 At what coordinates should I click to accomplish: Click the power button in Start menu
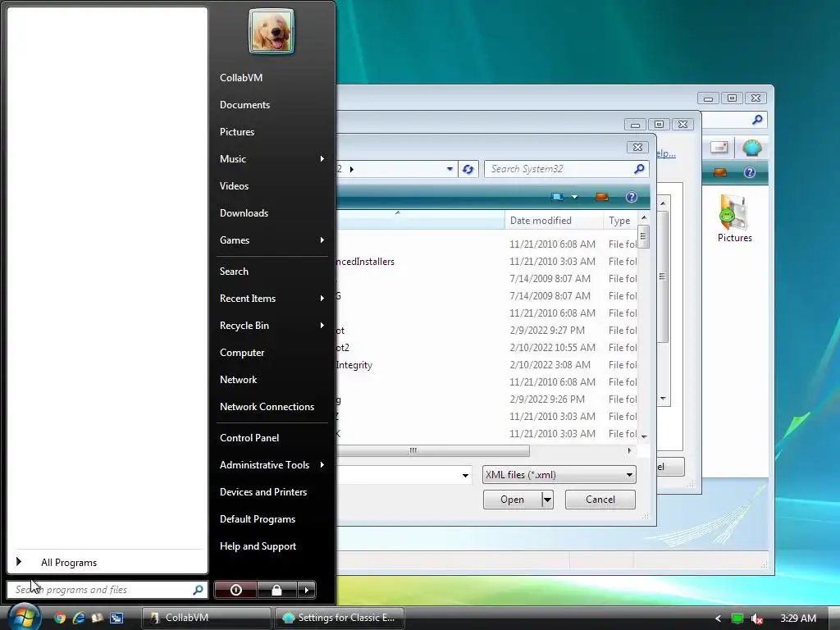coord(235,590)
